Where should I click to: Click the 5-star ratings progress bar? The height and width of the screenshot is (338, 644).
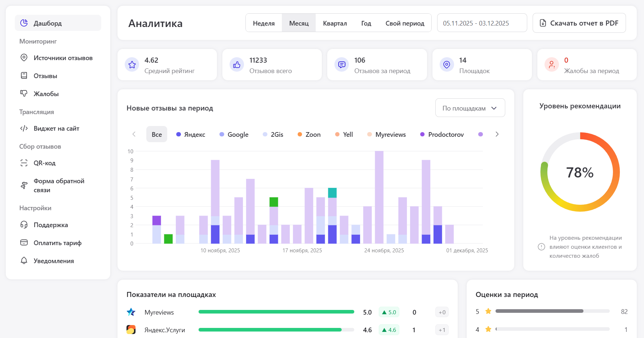click(552, 311)
